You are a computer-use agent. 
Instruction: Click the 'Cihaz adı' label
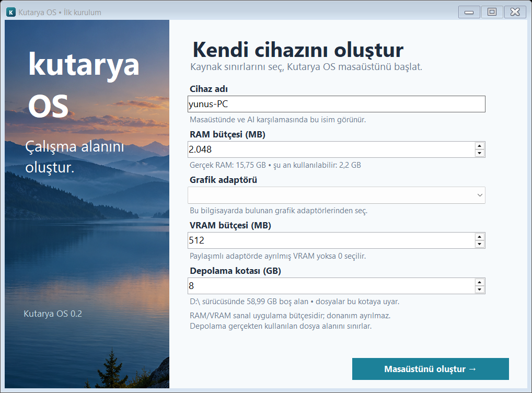click(x=209, y=89)
